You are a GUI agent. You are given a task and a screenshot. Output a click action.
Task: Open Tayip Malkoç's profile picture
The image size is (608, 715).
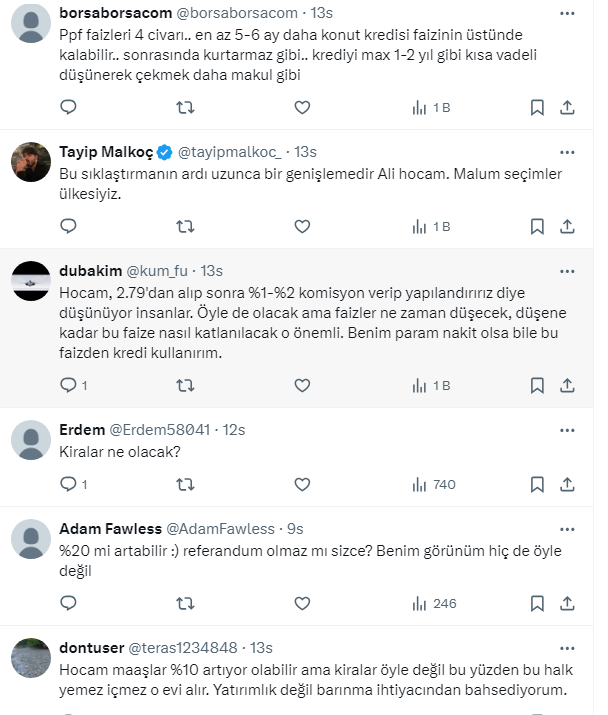point(30,161)
